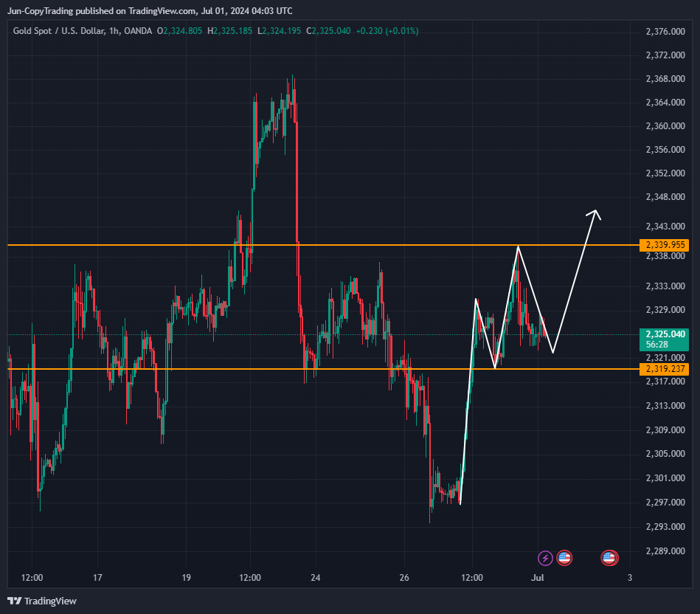Click the change value +0.230 (+0.01%)
The width and height of the screenshot is (700, 614).
click(x=387, y=31)
